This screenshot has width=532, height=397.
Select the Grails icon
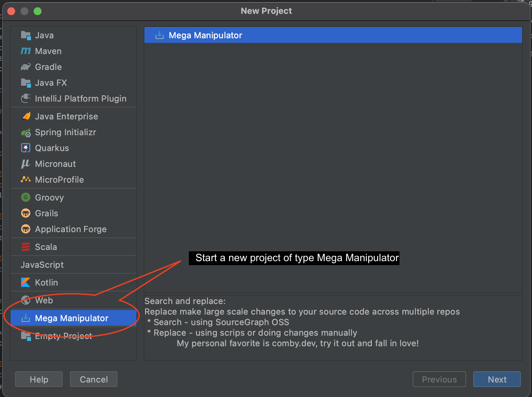coord(26,213)
